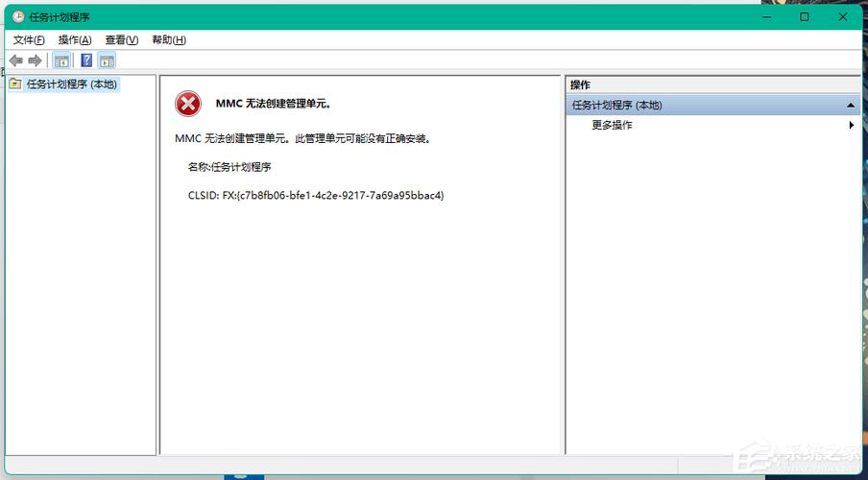Click the 任务计划程序 (本地) actions pane header

(x=713, y=105)
